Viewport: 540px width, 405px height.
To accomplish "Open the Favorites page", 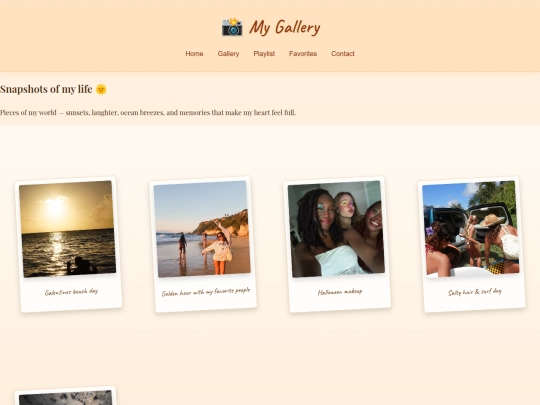I will click(x=303, y=54).
